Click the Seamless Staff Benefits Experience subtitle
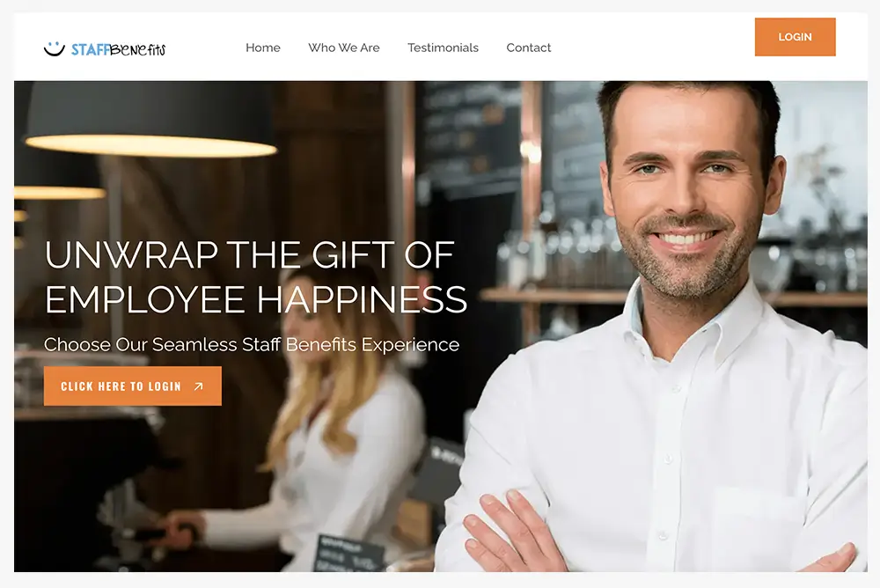This screenshot has width=880, height=588. (x=252, y=344)
